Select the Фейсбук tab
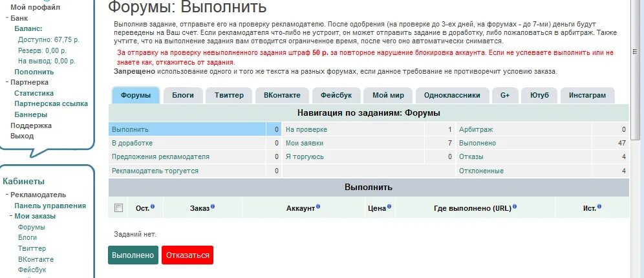This screenshot has height=278, width=644. point(336,95)
